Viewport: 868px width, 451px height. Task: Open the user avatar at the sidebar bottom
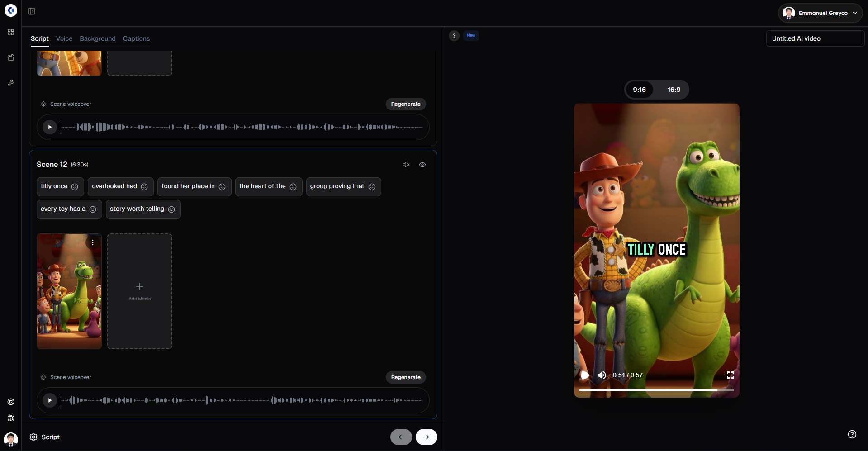coord(11,439)
